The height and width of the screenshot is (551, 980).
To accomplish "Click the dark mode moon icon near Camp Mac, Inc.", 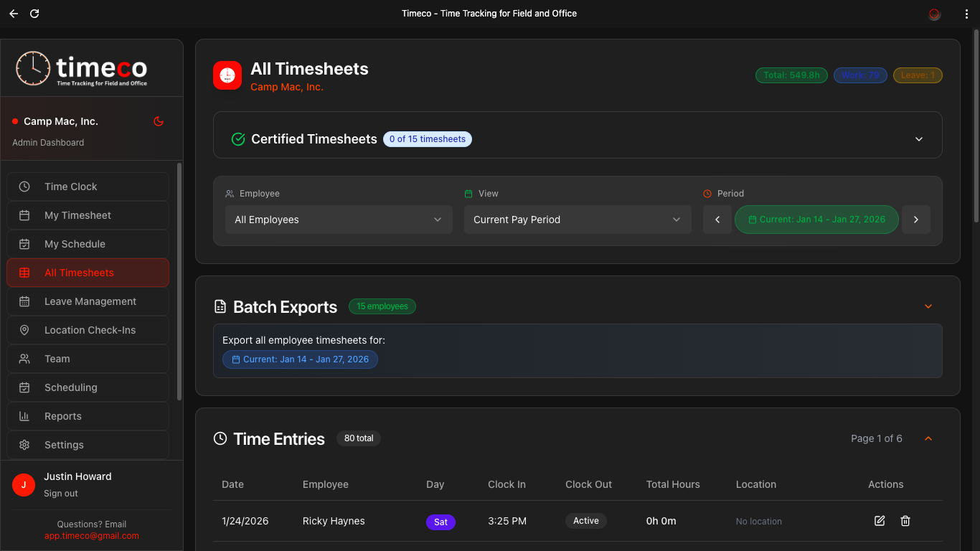I will coord(159,121).
